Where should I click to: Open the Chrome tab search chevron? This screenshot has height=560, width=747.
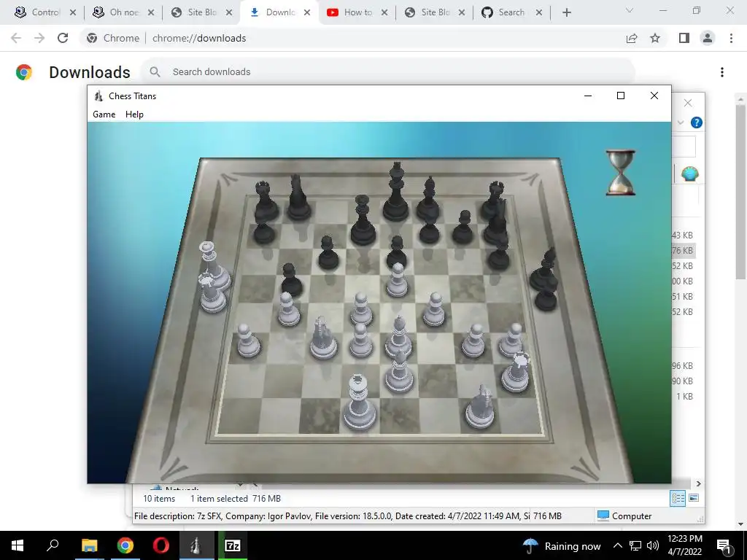(630, 10)
